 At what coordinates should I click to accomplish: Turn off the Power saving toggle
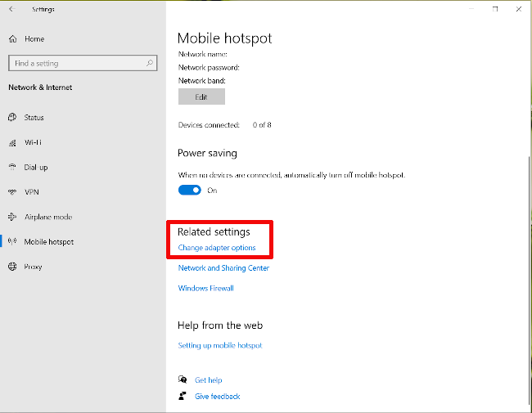pos(190,191)
